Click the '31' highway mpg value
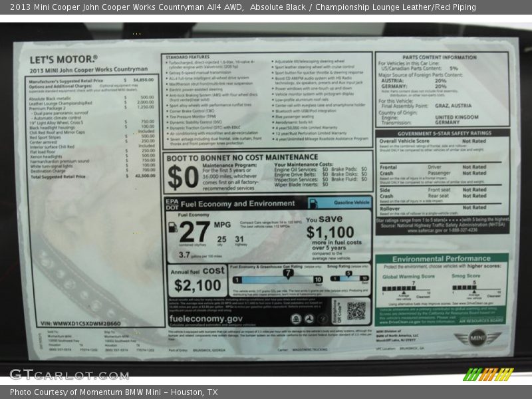 click(x=239, y=239)
